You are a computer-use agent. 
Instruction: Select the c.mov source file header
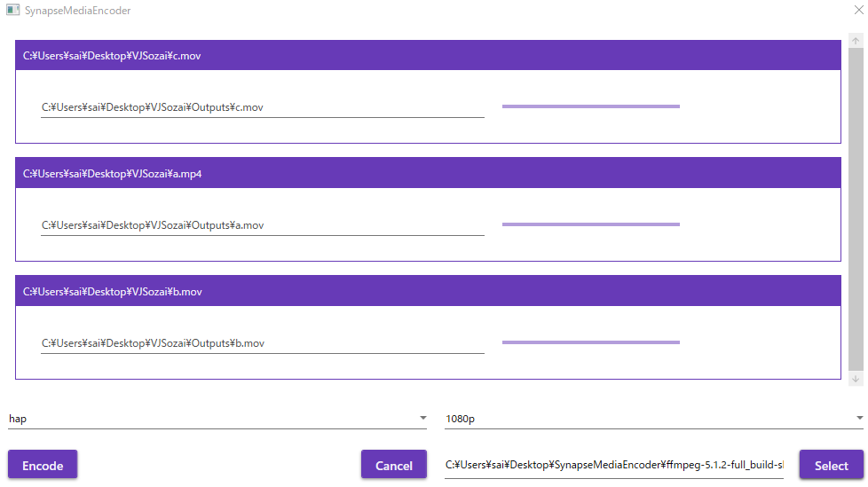pos(428,56)
